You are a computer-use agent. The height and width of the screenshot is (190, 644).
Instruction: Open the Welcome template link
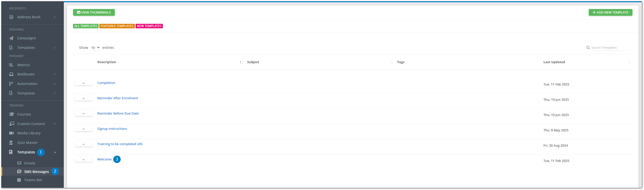tap(104, 159)
